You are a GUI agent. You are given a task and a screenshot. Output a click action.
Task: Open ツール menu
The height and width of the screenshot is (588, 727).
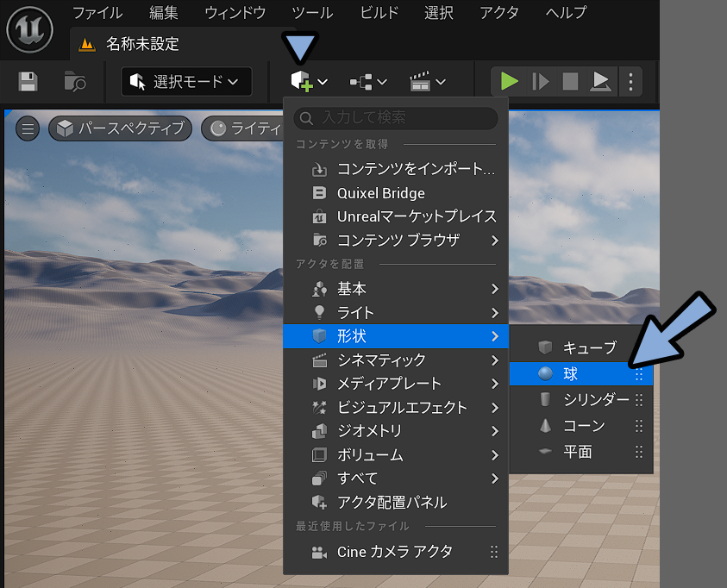(312, 13)
